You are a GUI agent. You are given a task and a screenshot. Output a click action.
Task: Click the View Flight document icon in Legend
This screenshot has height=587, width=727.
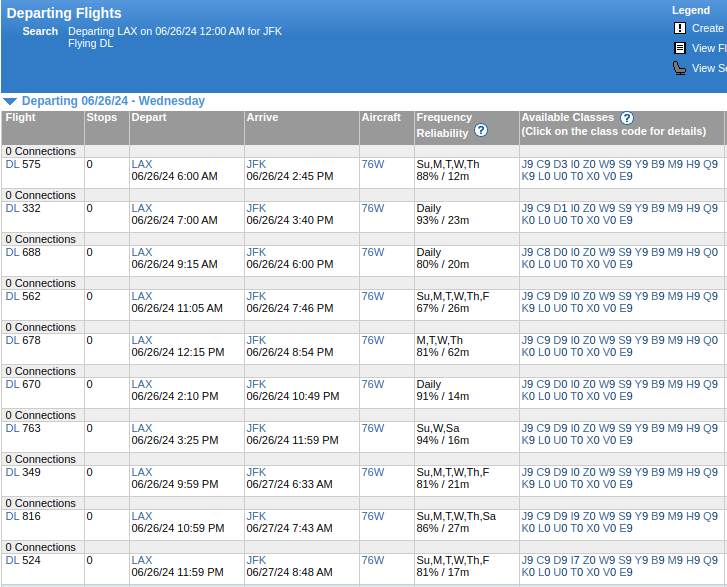click(x=680, y=48)
